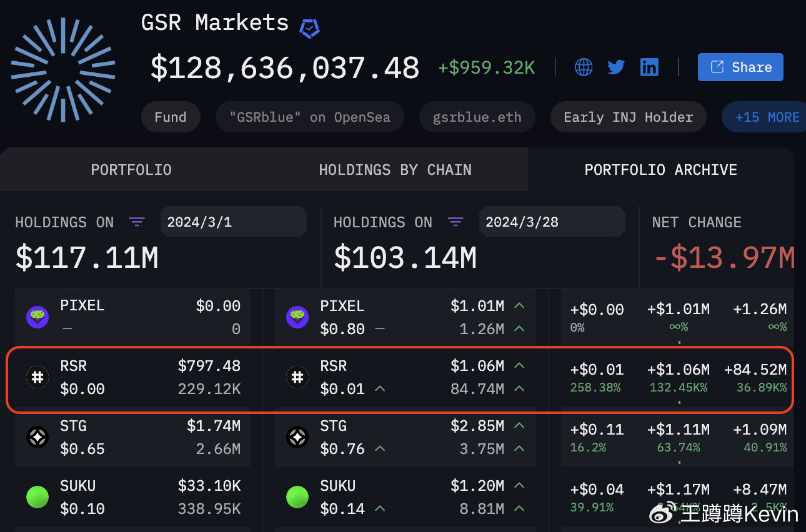The height and width of the screenshot is (532, 806).
Task: Click the verified badge next to GSR Markets
Action: pyautogui.click(x=309, y=28)
